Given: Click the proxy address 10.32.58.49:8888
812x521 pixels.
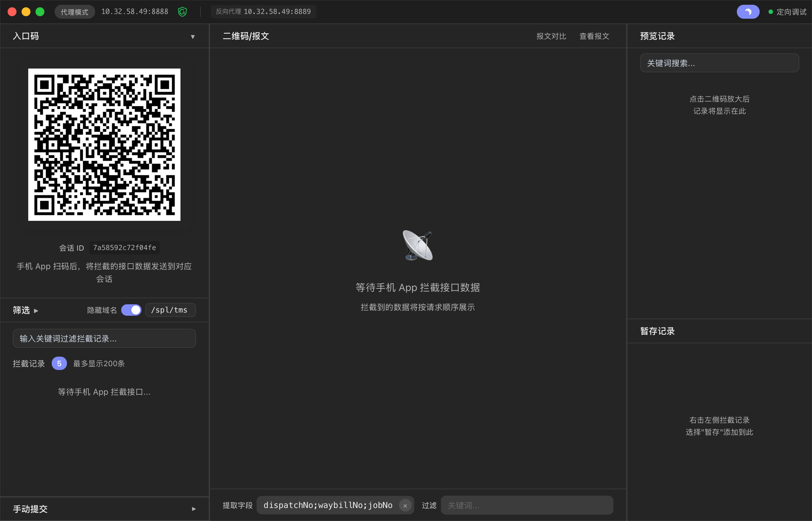Looking at the screenshot, I should coord(134,11).
